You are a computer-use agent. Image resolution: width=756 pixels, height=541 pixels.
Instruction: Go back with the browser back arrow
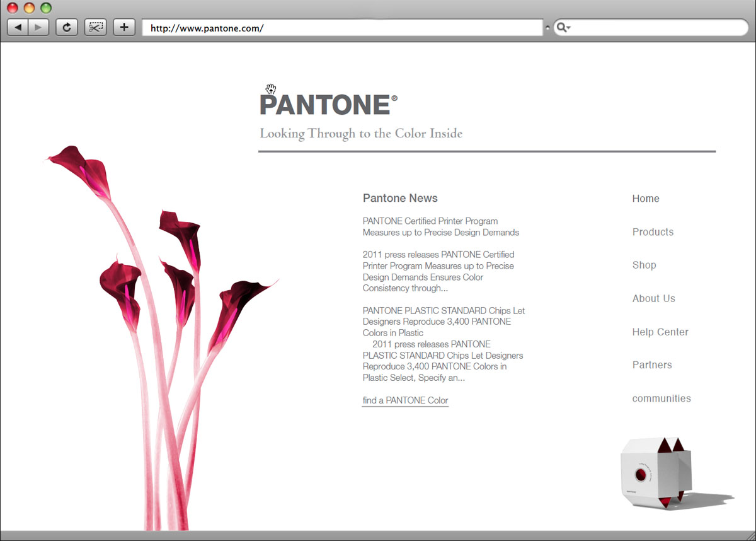click(18, 28)
